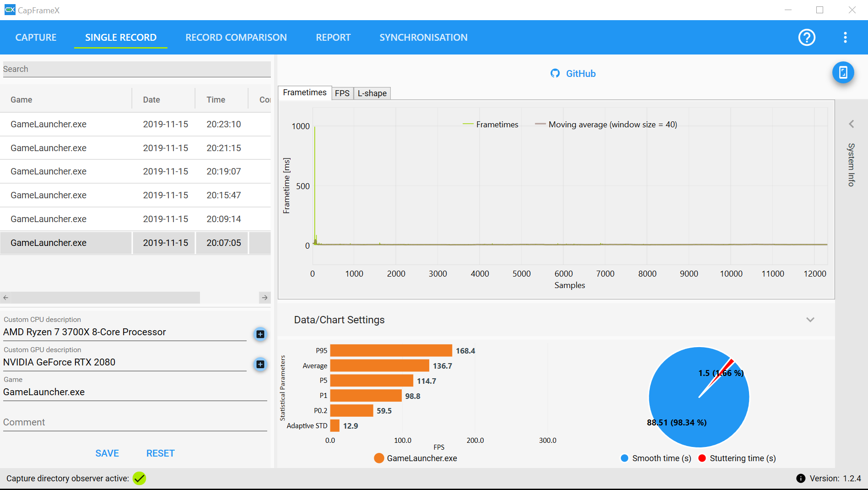
Task: Click the Average FPS bar
Action: [x=379, y=365]
